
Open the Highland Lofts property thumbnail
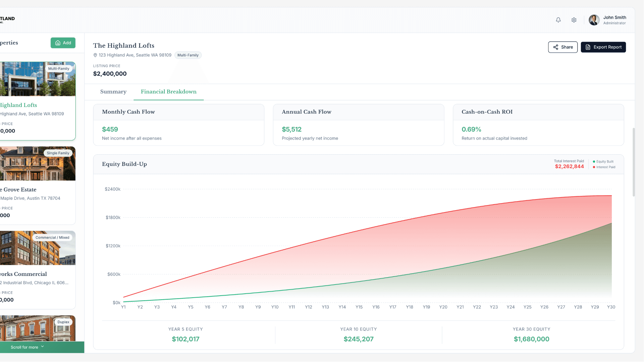(38, 79)
